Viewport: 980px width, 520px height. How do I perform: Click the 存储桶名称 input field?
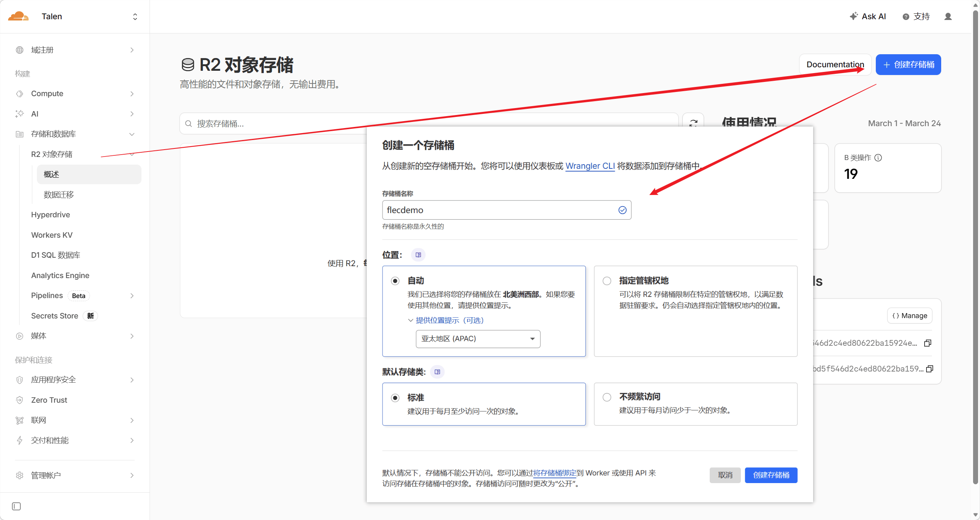(499, 210)
